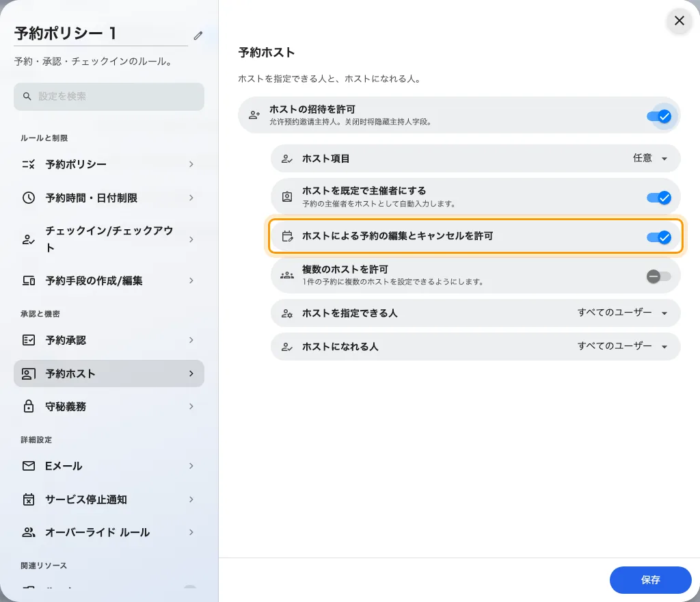Open the 予約ポリシー settings section
The height and width of the screenshot is (602, 700).
click(x=109, y=164)
